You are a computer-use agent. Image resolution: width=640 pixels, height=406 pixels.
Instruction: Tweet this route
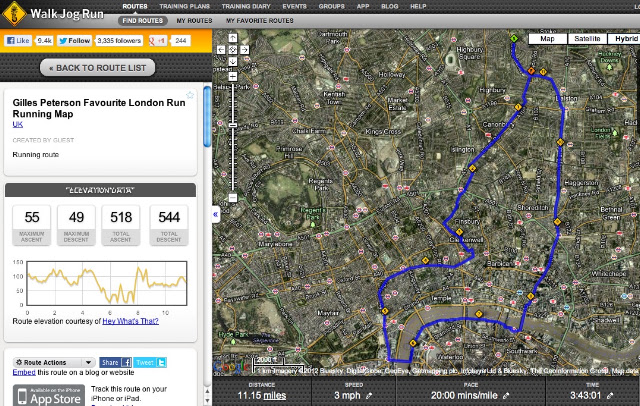[150, 362]
